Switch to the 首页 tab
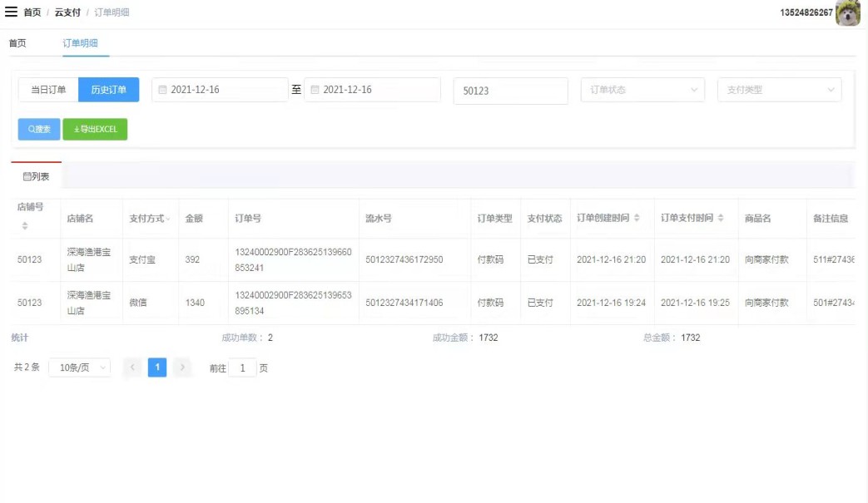Image resolution: width=868 pixels, height=503 pixels. tap(17, 43)
